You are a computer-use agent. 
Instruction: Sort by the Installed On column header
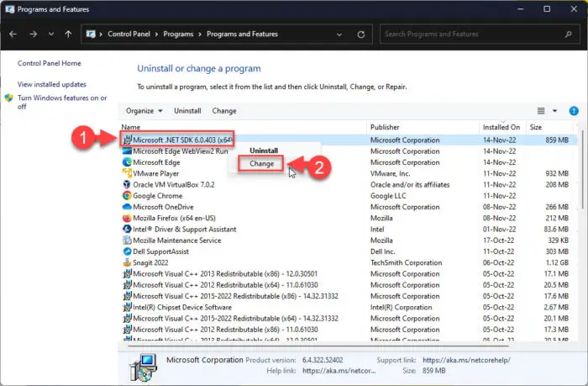[501, 127]
